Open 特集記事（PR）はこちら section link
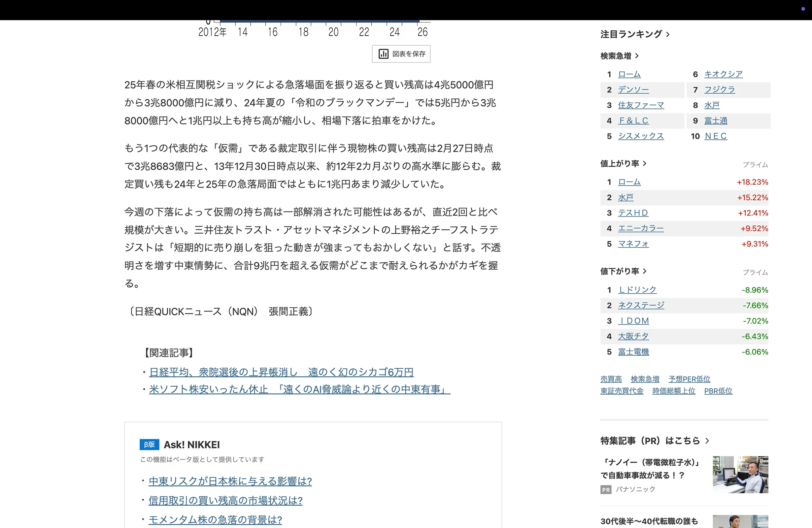Image resolution: width=812 pixels, height=528 pixels. tap(655, 441)
